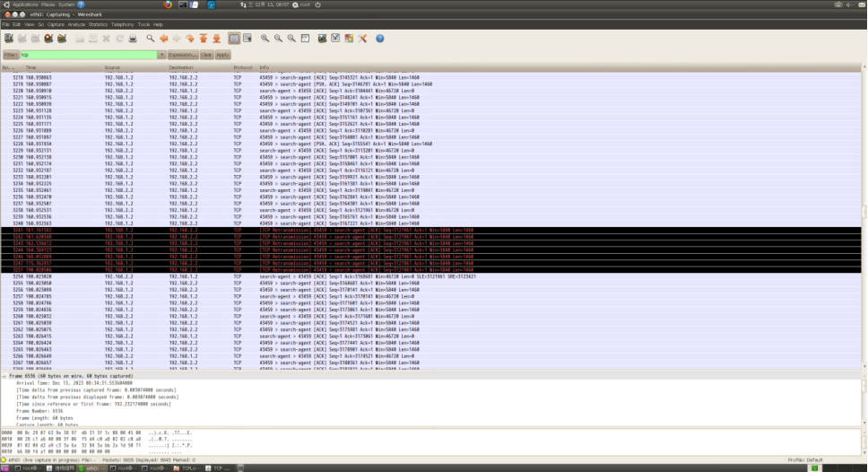Sort packets by the Protocol column header

coord(243,67)
